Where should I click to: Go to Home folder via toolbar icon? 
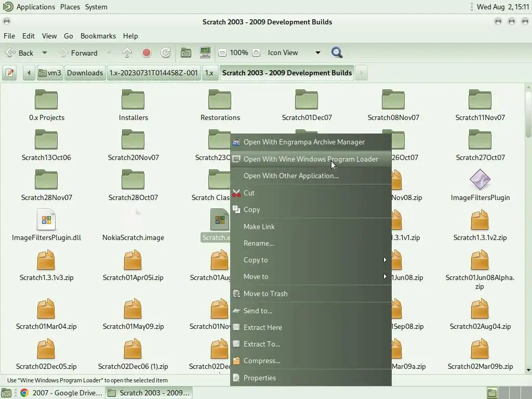point(185,52)
